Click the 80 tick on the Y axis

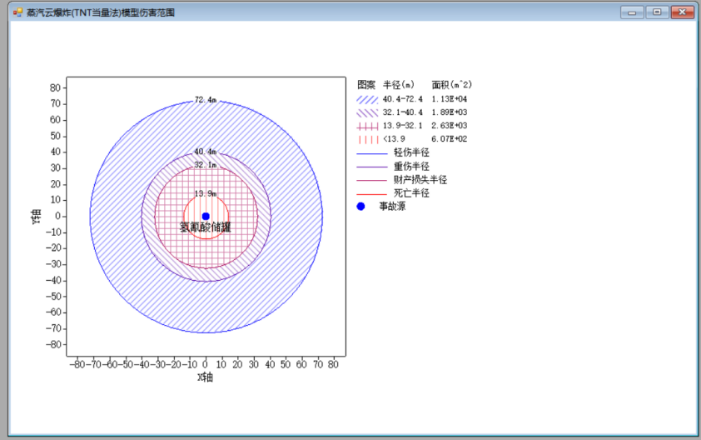[x=55, y=88]
